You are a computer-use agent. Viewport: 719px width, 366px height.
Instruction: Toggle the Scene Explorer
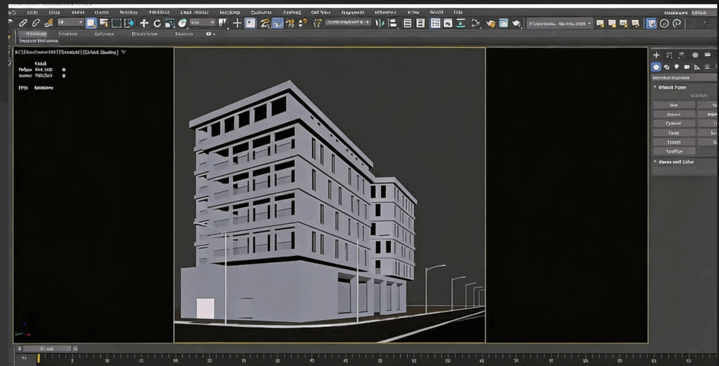(x=408, y=23)
